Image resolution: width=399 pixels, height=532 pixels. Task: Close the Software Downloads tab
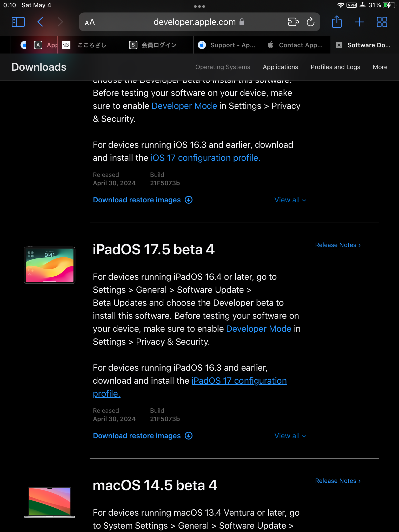pyautogui.click(x=339, y=45)
